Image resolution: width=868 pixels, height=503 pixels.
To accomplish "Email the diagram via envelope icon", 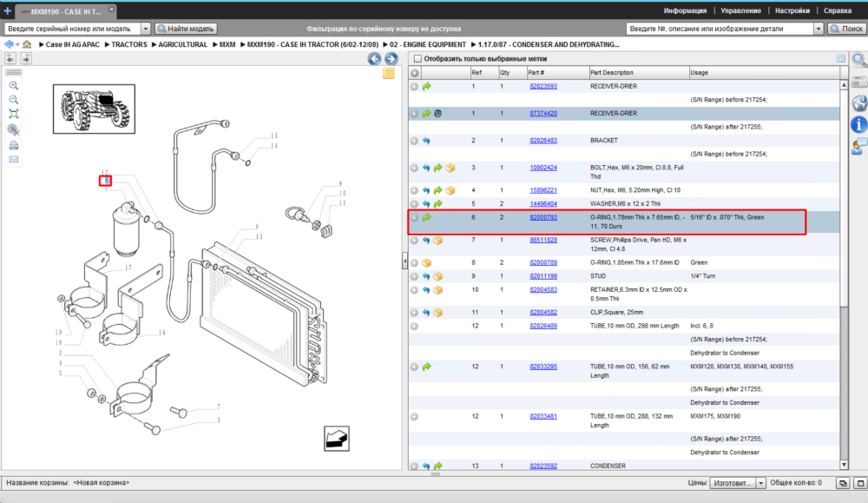I will point(14,160).
